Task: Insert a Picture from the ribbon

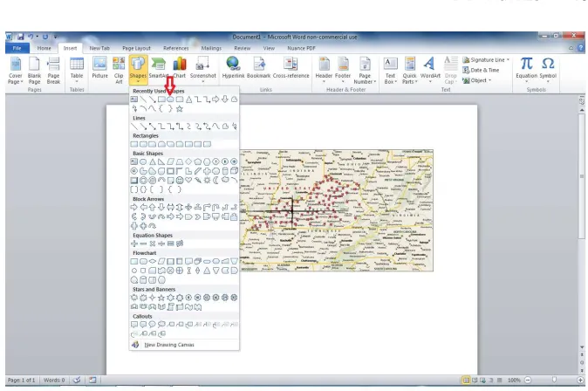Action: tap(99, 68)
